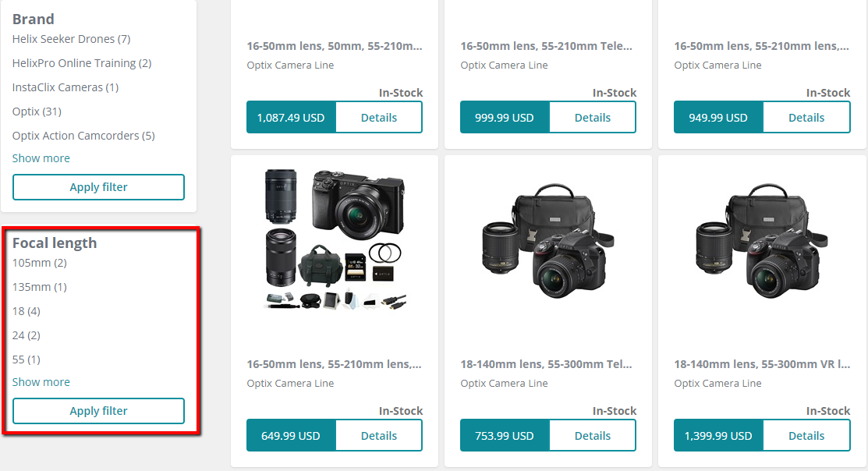This screenshot has height=471, width=868.
Task: Select Optix Action Camcorders brand filter
Action: coord(83,136)
